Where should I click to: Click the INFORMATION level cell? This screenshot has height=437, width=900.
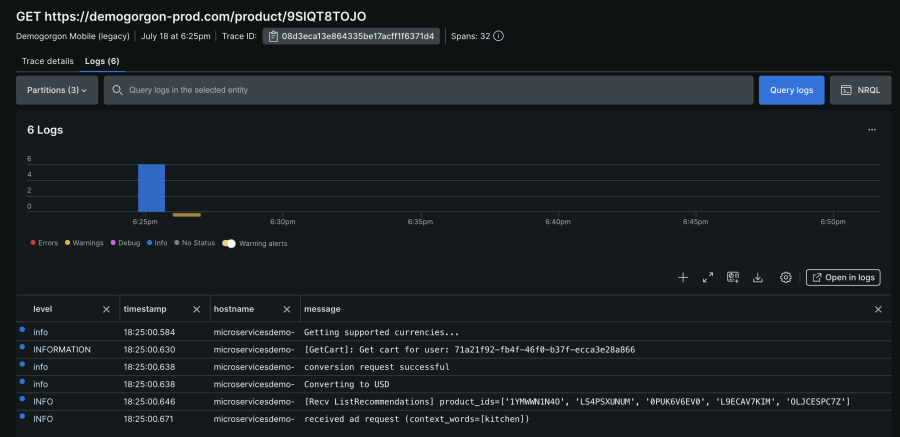tap(62, 350)
